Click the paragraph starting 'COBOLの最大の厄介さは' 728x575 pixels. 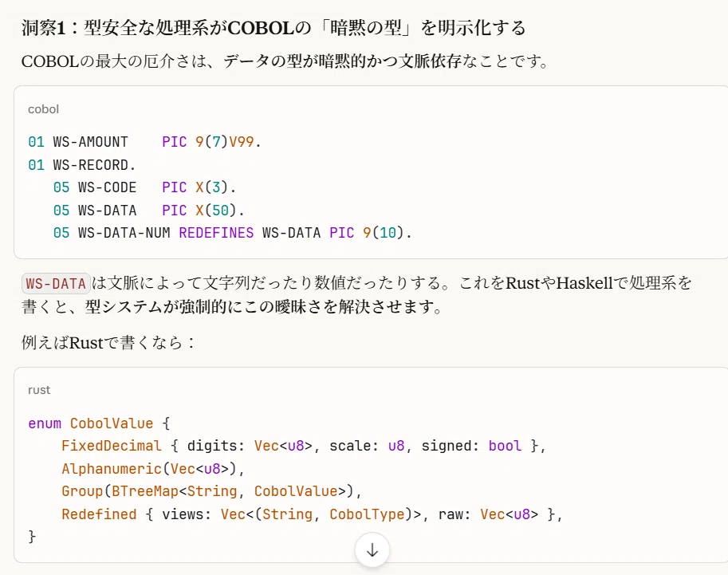click(x=285, y=61)
